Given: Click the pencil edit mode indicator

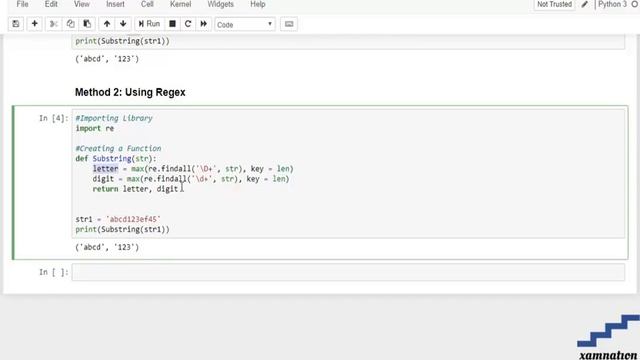Looking at the screenshot, I should 585,4.
